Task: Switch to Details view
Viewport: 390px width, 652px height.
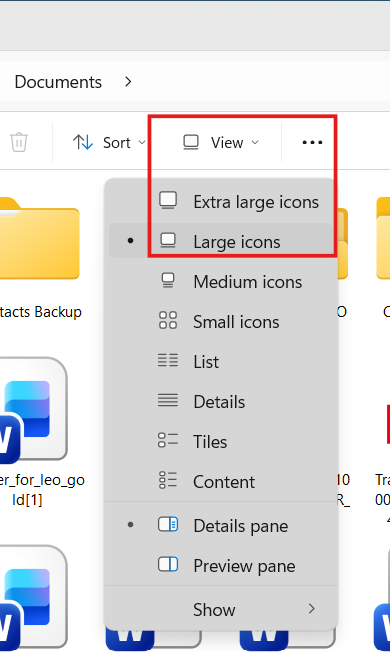Action: (221, 401)
